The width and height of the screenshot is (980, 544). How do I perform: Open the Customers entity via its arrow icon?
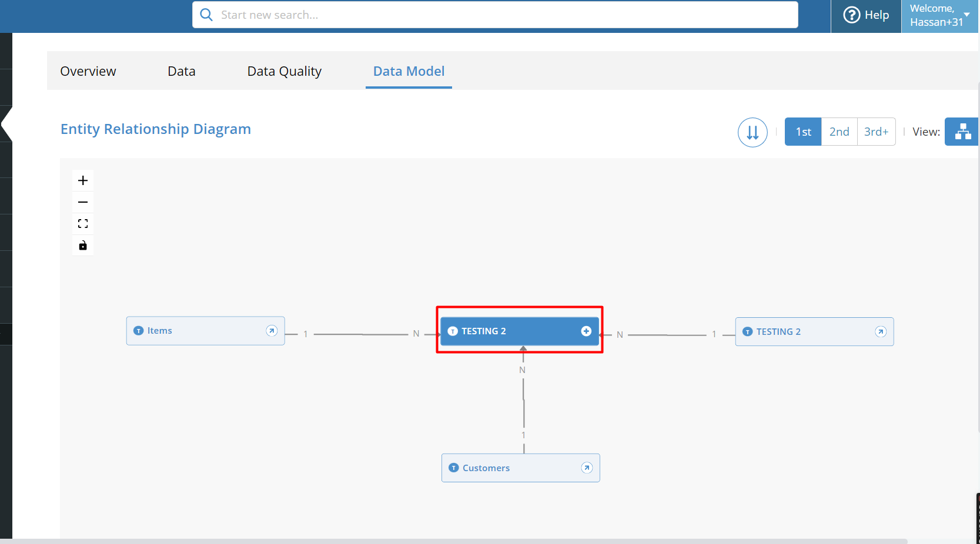(586, 468)
